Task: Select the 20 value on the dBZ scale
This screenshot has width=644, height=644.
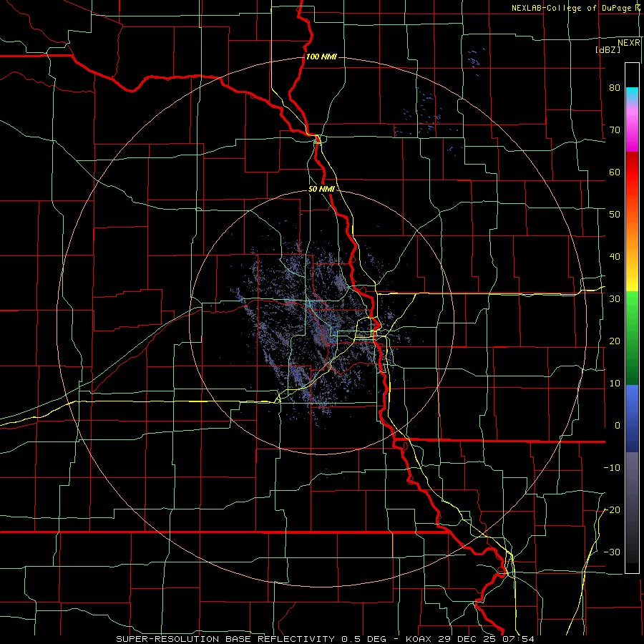Action: pyautogui.click(x=615, y=341)
